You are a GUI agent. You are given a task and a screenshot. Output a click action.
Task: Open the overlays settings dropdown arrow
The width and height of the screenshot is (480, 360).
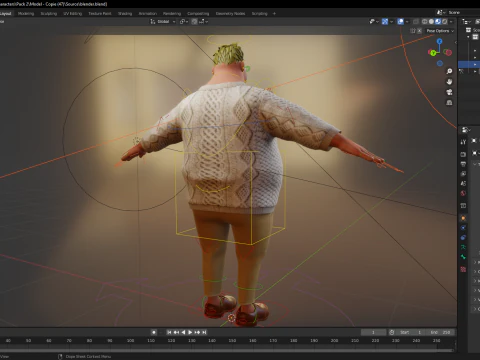pyautogui.click(x=407, y=21)
